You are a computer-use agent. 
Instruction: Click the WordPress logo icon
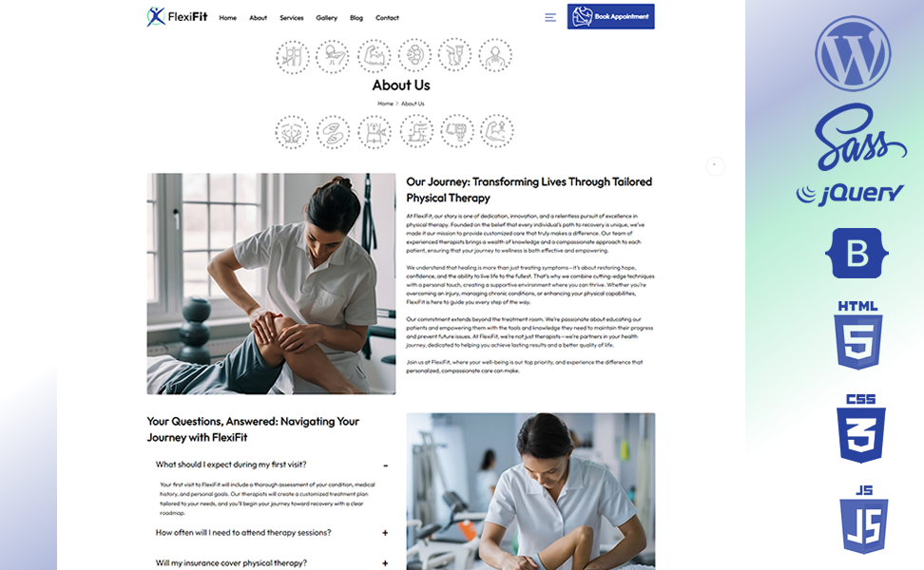pyautogui.click(x=853, y=53)
